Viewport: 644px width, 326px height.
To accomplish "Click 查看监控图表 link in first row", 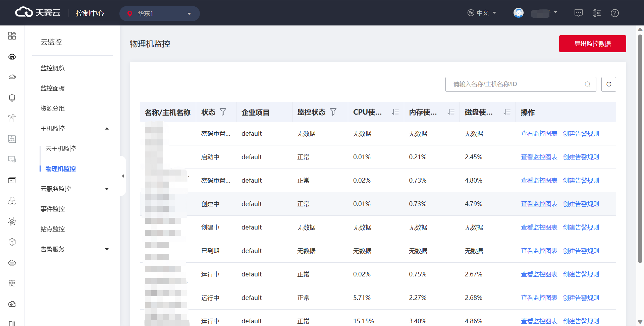I will (539, 134).
